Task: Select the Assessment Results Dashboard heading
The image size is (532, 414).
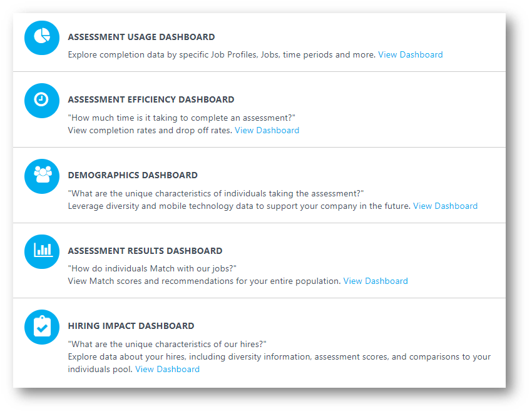Action: point(145,251)
